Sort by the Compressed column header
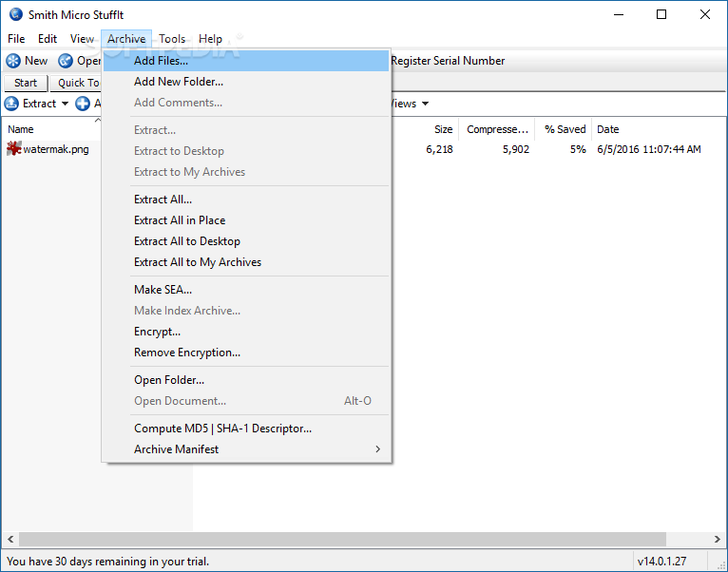This screenshot has width=728, height=572. click(497, 129)
